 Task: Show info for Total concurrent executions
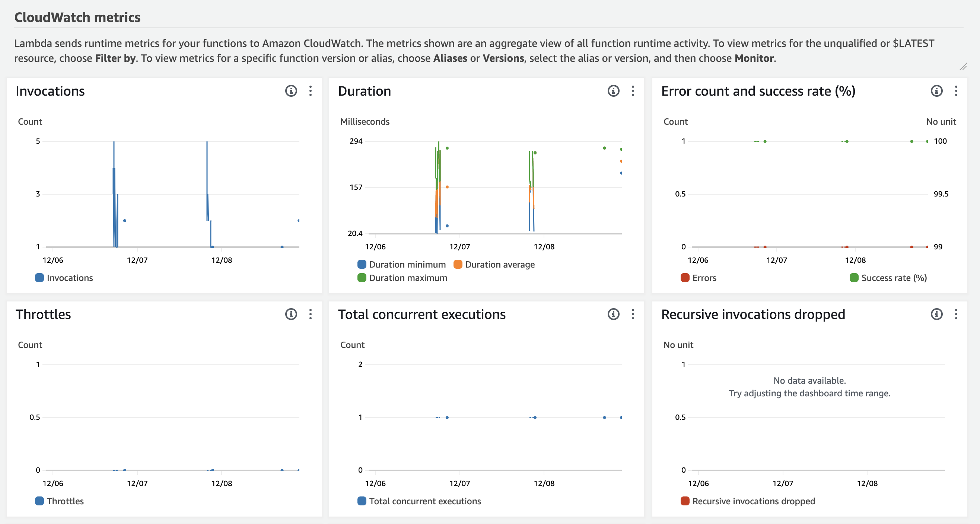tap(613, 314)
